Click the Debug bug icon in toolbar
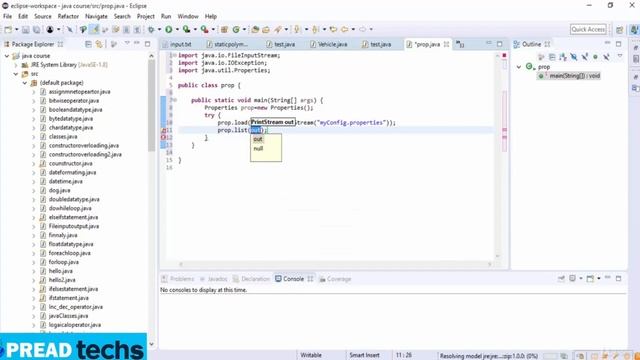Screen dimensions: 640x360 pyautogui.click(x=151, y=29)
